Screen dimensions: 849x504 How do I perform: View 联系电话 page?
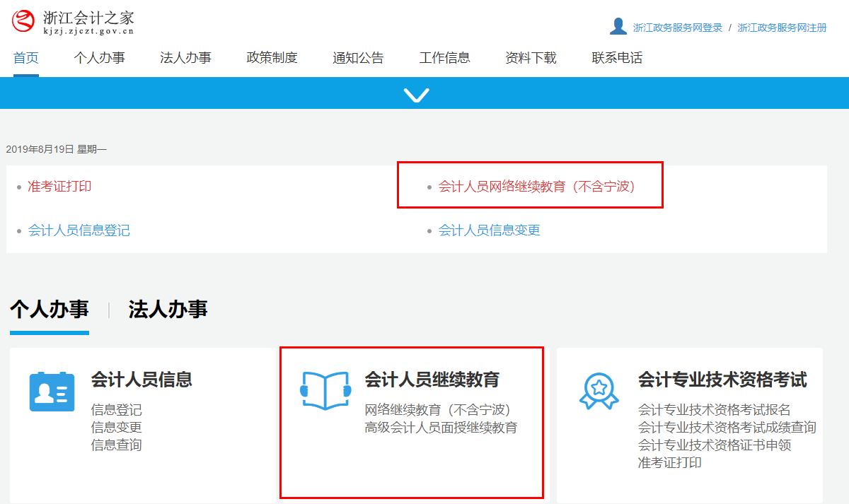pos(617,57)
